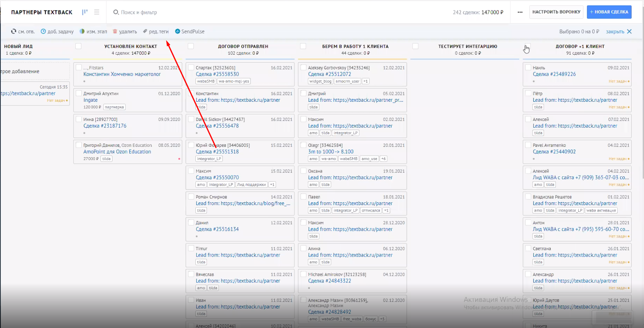Click отписался tag on Павел card
The image size is (644, 328).
[x=371, y=211]
